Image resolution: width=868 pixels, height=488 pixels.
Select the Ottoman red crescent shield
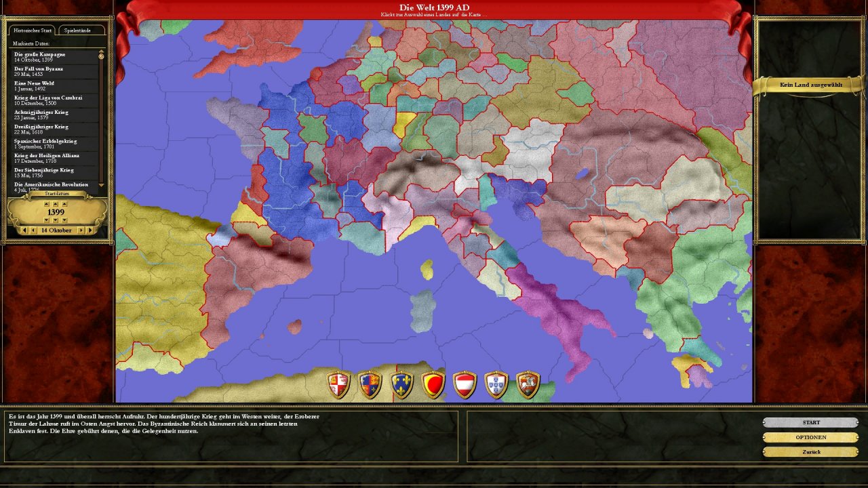433,385
